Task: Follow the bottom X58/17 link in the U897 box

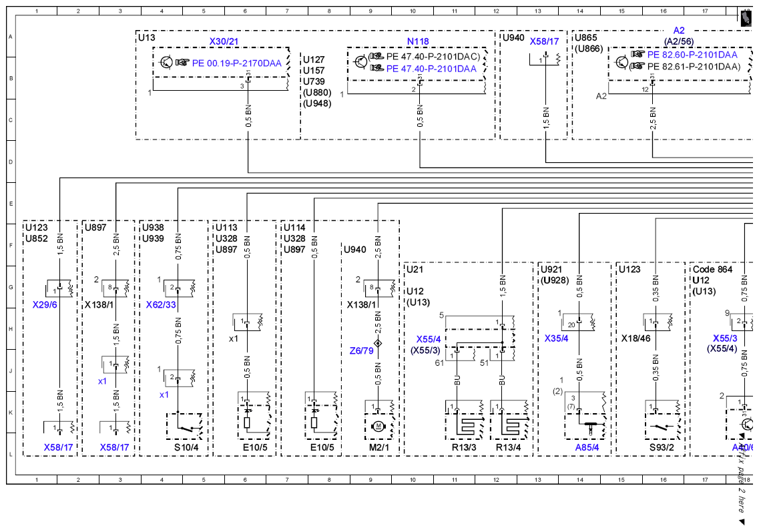Action: [x=115, y=447]
